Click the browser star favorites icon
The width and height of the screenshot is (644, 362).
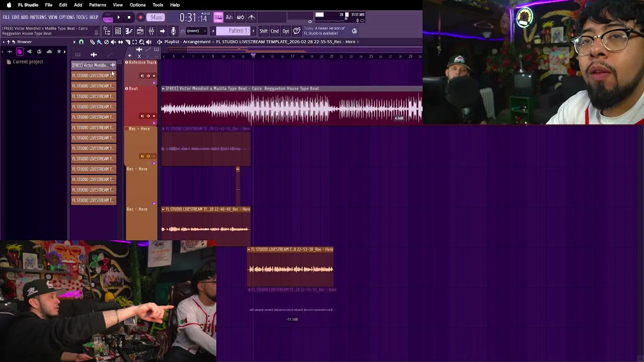click(59, 52)
